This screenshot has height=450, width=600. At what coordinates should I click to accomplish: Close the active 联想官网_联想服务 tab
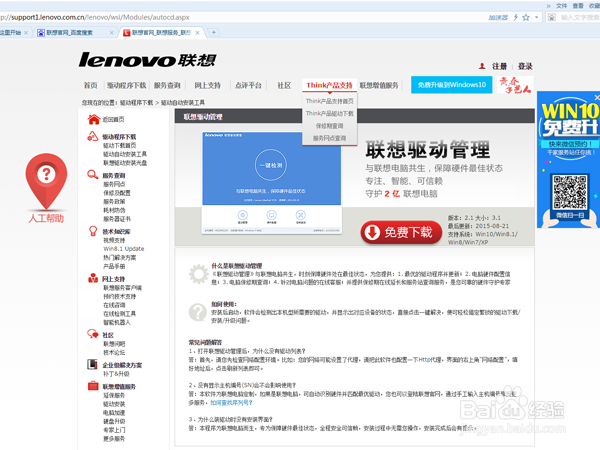pos(197,33)
